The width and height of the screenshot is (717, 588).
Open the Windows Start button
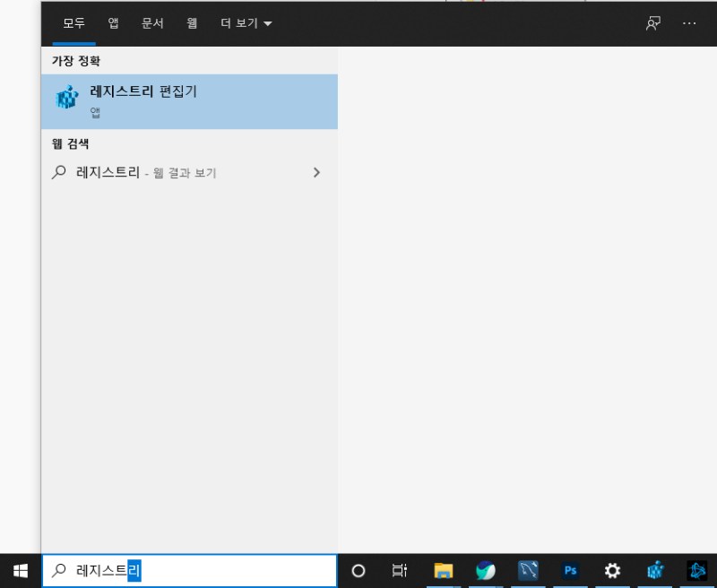coord(21,571)
